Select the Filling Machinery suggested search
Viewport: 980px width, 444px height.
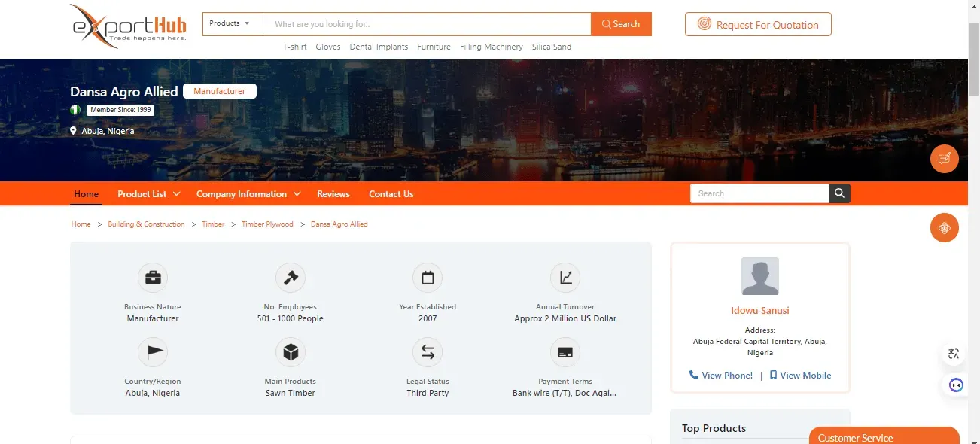491,47
